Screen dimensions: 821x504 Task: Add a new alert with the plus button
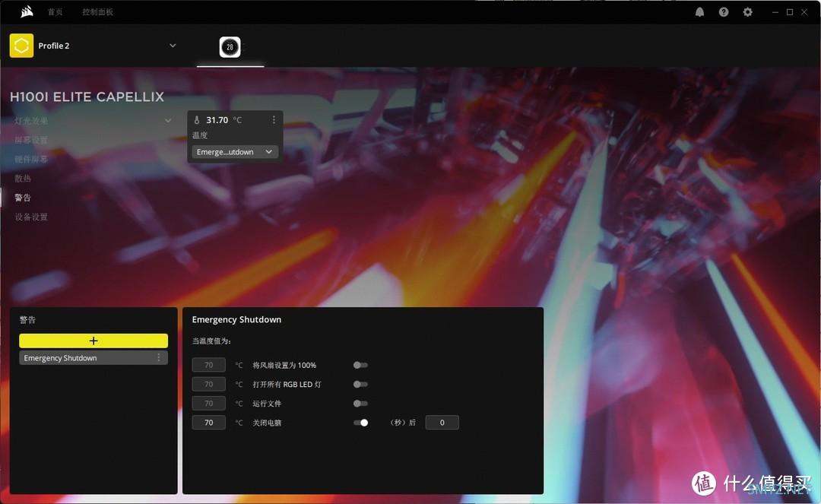coord(94,341)
